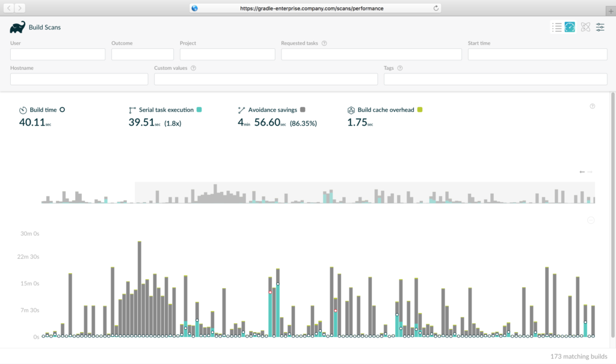Open a new browser tab
The height and width of the screenshot is (364, 616).
[x=611, y=10]
